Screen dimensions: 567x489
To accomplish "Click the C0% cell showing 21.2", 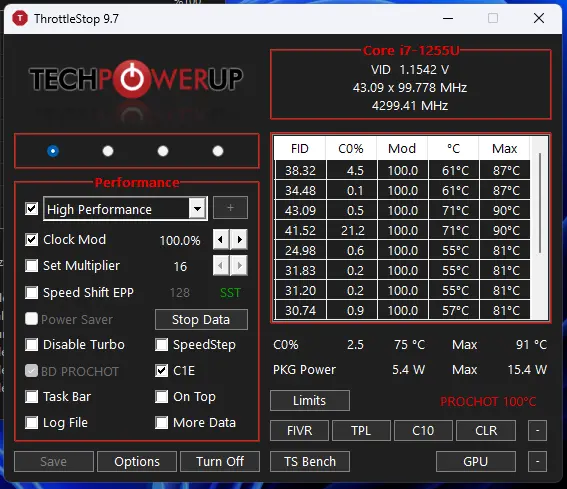I will (352, 230).
